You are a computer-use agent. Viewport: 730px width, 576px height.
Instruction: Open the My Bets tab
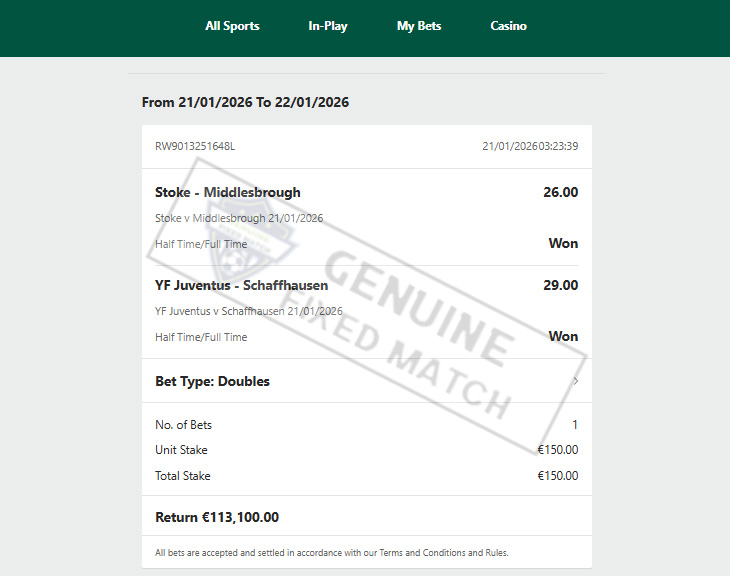[x=419, y=26]
